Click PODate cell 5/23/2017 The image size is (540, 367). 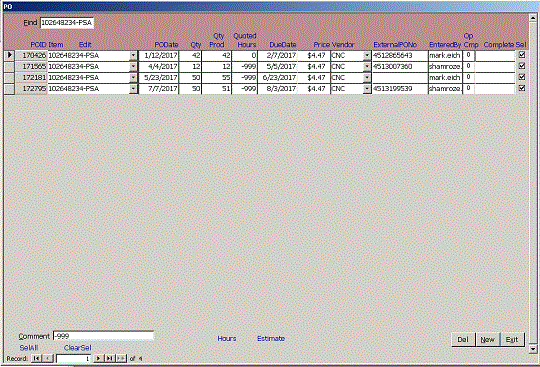(159, 77)
